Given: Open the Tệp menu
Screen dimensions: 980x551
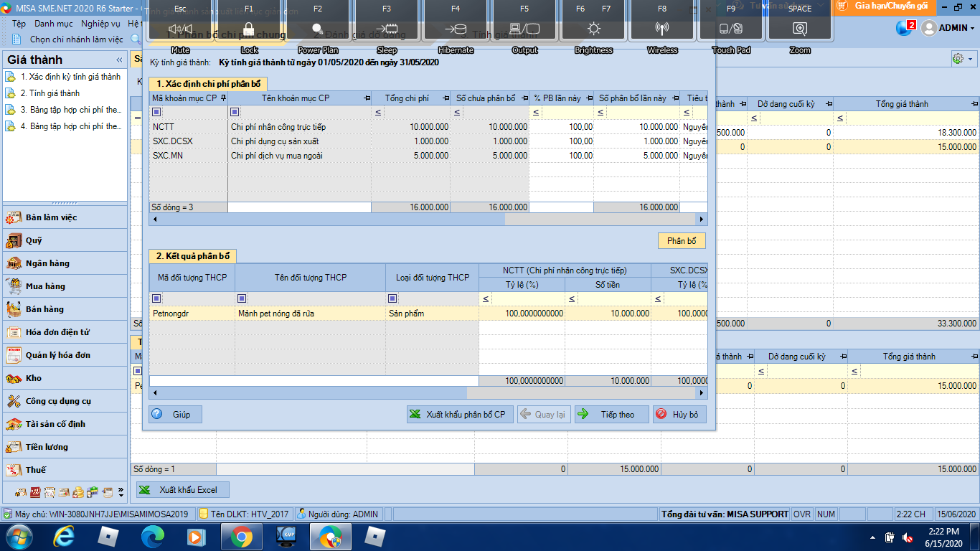Looking at the screenshot, I should click(x=19, y=24).
